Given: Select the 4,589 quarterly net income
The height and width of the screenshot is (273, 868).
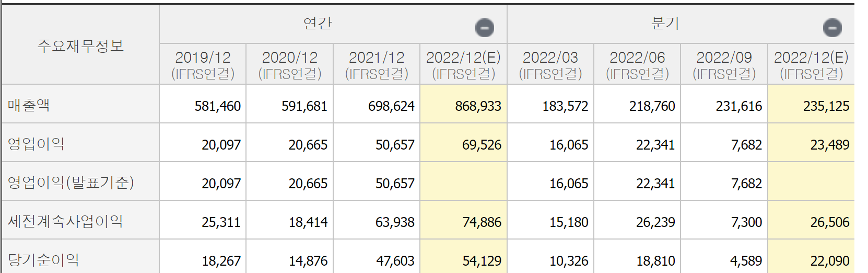Looking at the screenshot, I should [x=746, y=261].
